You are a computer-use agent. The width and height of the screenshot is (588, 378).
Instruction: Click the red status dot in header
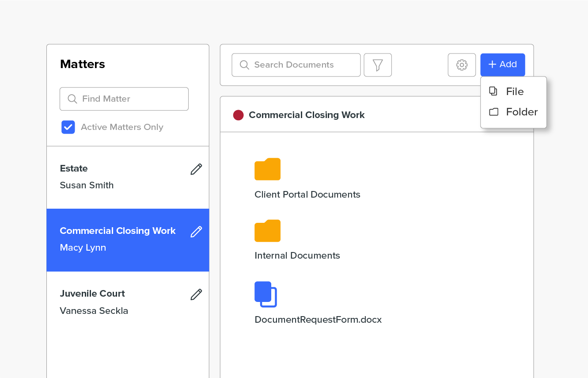(x=238, y=115)
